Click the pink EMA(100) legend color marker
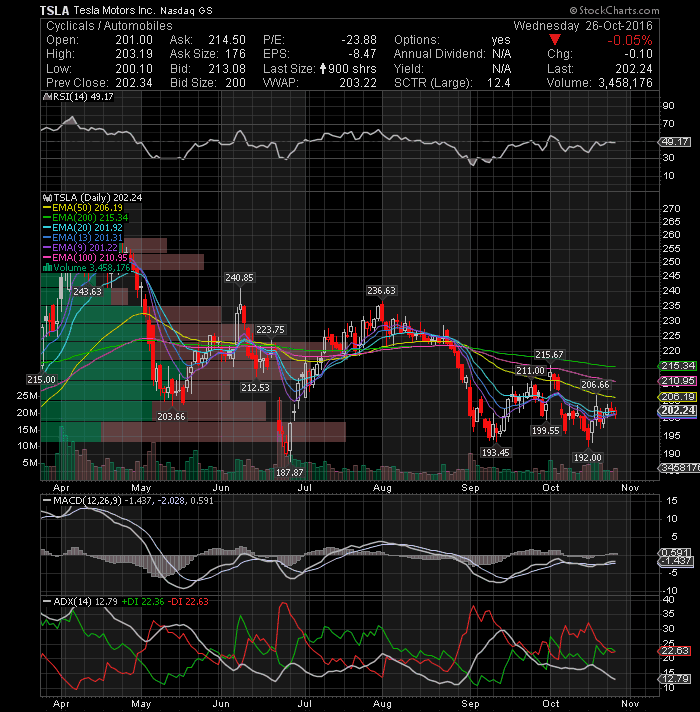Image resolution: width=700 pixels, height=712 pixels. (x=47, y=257)
